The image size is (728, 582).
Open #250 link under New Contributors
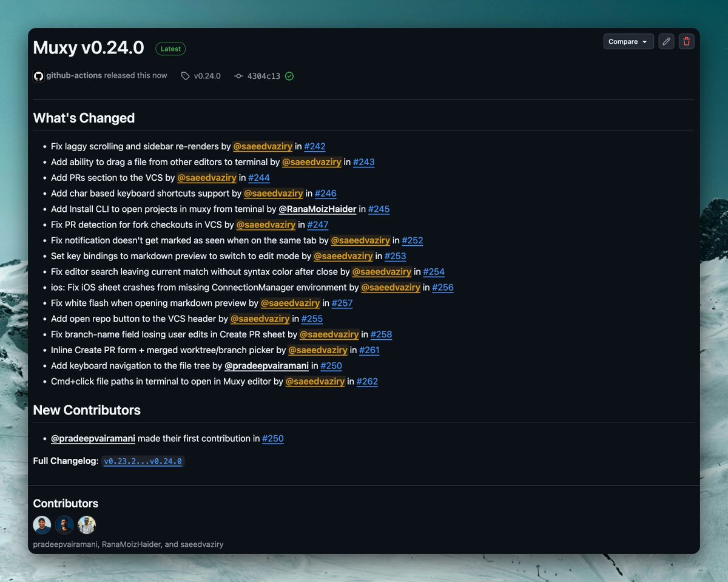click(x=273, y=438)
